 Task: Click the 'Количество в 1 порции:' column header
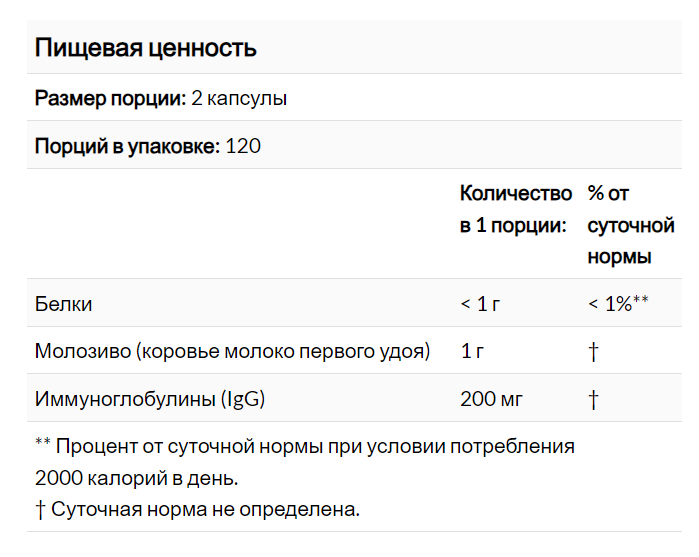pyautogui.click(x=516, y=209)
